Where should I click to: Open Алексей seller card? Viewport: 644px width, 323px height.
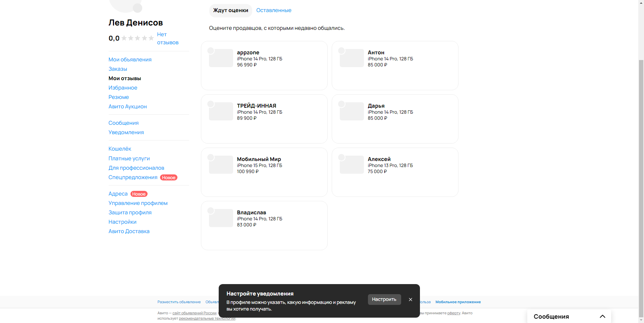[395, 172]
